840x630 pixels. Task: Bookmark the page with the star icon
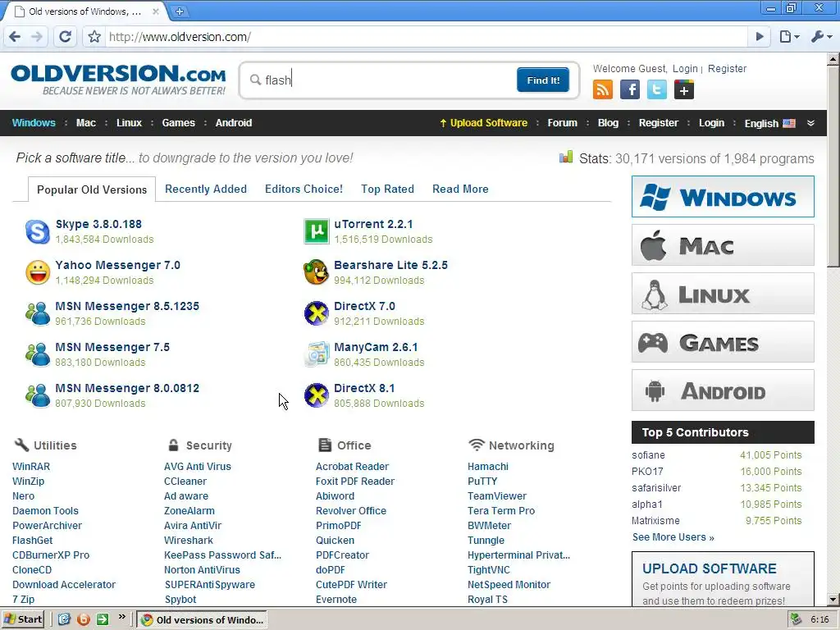click(94, 36)
